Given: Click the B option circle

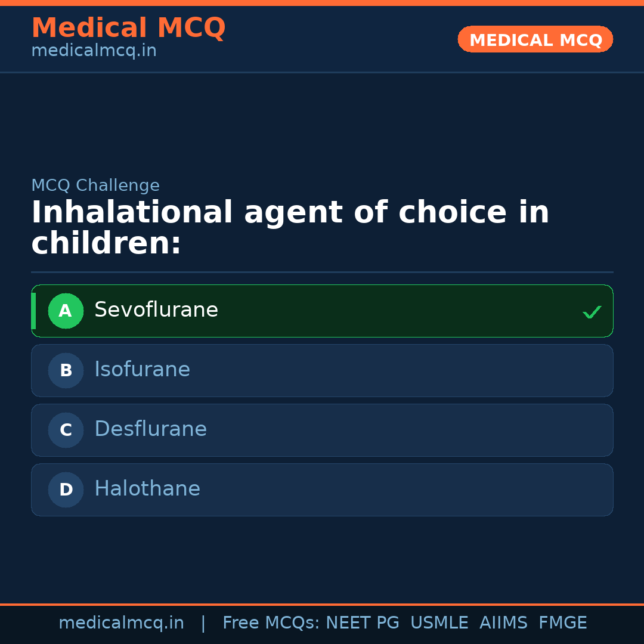Looking at the screenshot, I should (66, 370).
